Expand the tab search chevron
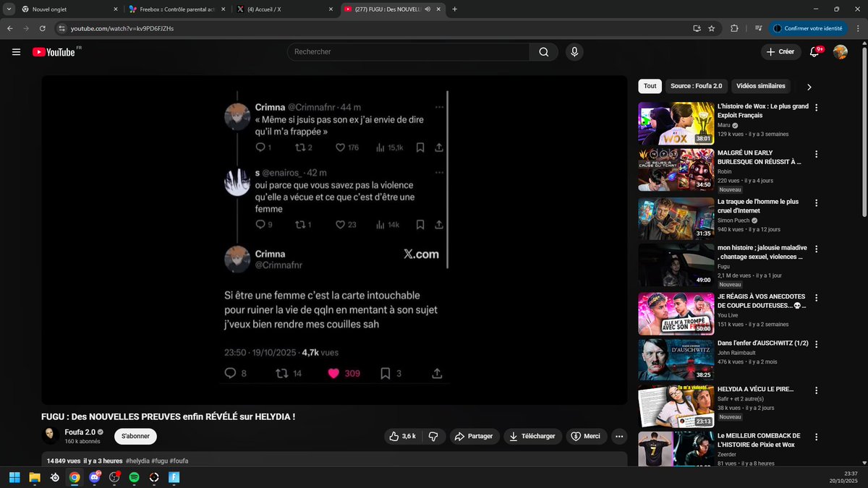Image resolution: width=868 pixels, height=488 pixels. pyautogui.click(x=7, y=9)
